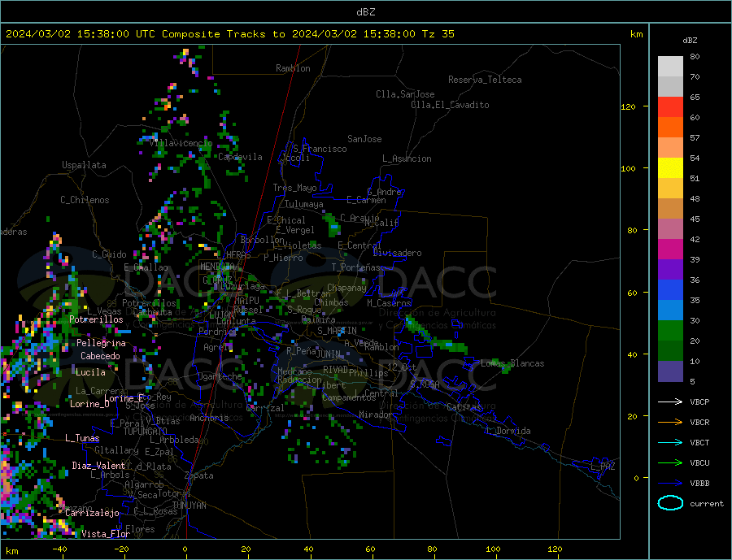
Task: Click the RIVAD map label
Action: pos(335,370)
